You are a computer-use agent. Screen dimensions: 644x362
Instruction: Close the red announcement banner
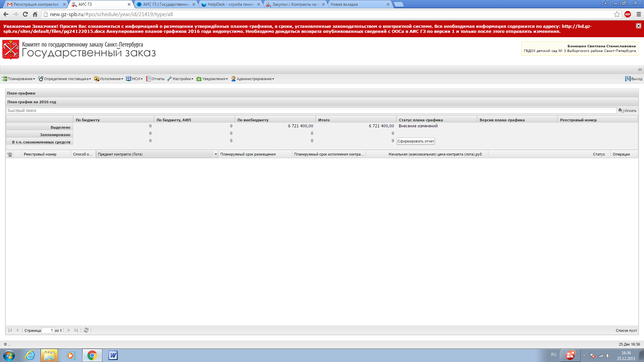(639, 26)
